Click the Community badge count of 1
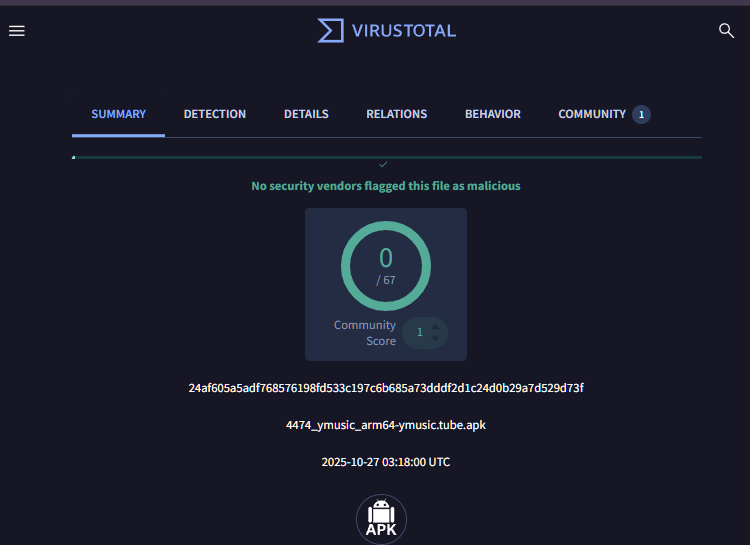 tap(641, 114)
